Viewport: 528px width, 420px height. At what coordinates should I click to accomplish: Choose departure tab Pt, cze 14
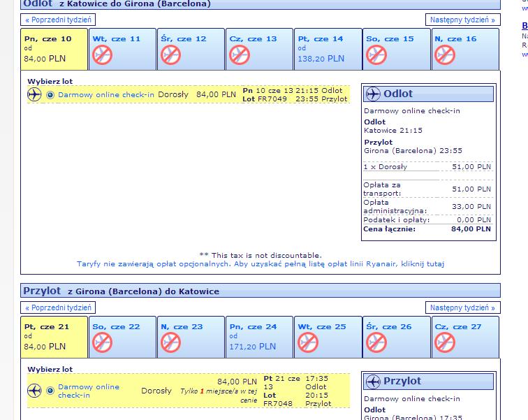[328, 49]
